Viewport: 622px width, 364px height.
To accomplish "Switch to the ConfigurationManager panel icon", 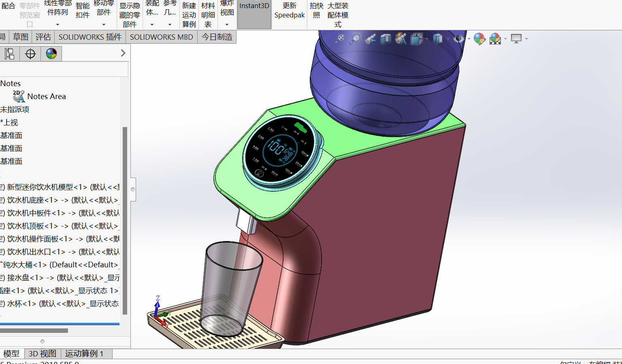I will pos(9,53).
